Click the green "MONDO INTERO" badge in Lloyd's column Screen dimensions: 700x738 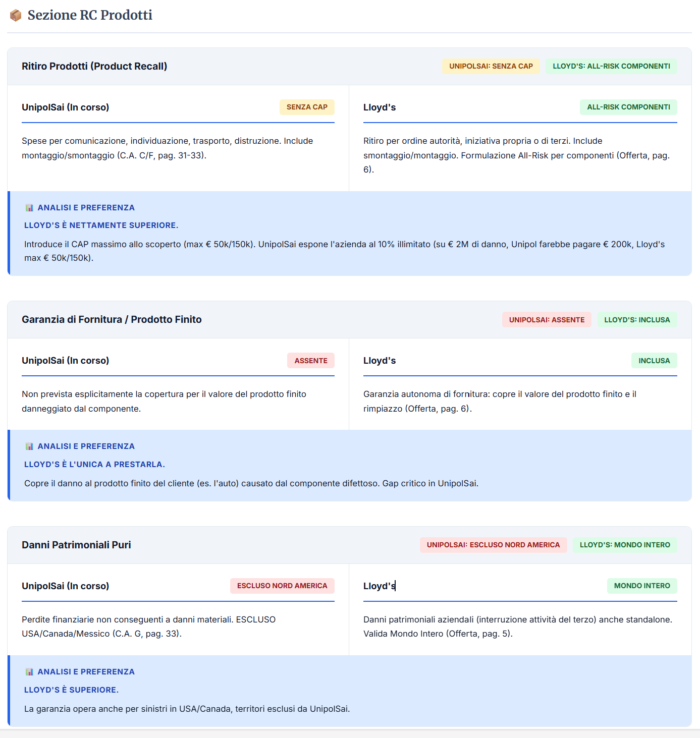642,586
